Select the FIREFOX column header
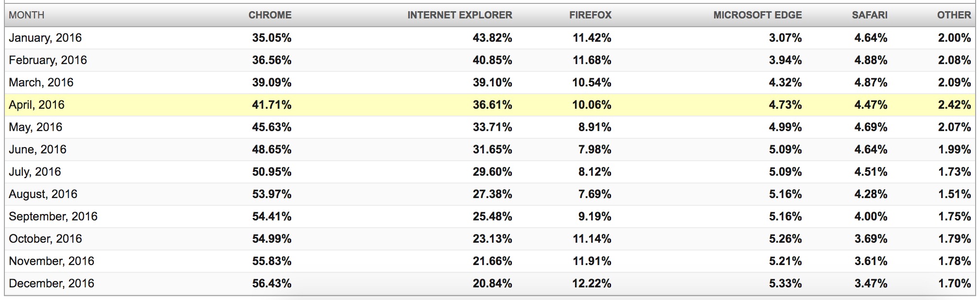This screenshot has height=300, width=980. pyautogui.click(x=590, y=15)
